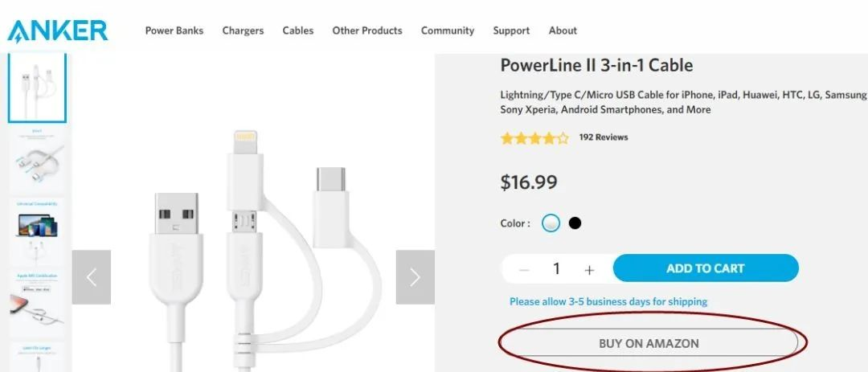Viewport: 868px width, 372px height.
Task: Click the Buy on Amazon button
Action: point(649,343)
